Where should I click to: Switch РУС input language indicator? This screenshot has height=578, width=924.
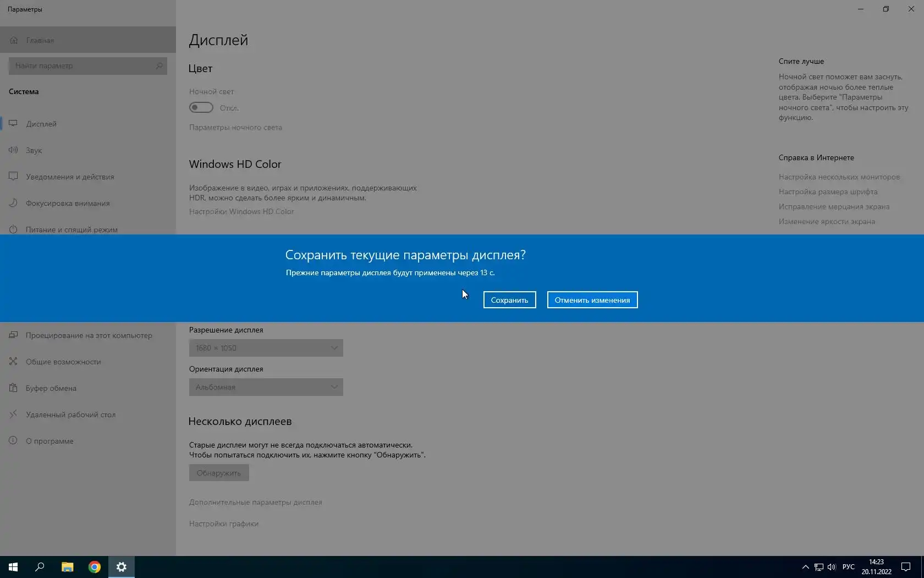[x=849, y=567]
